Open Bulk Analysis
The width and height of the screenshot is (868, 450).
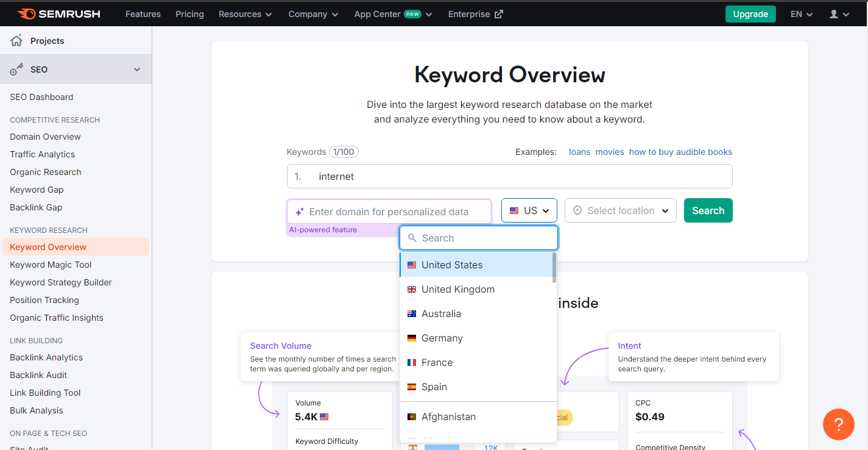click(37, 410)
